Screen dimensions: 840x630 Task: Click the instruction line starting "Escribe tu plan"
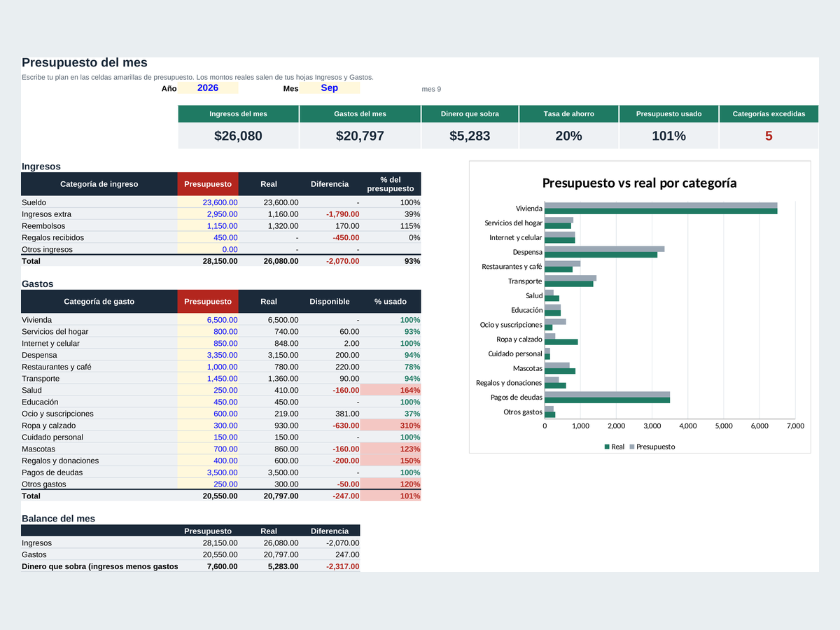coord(198,77)
